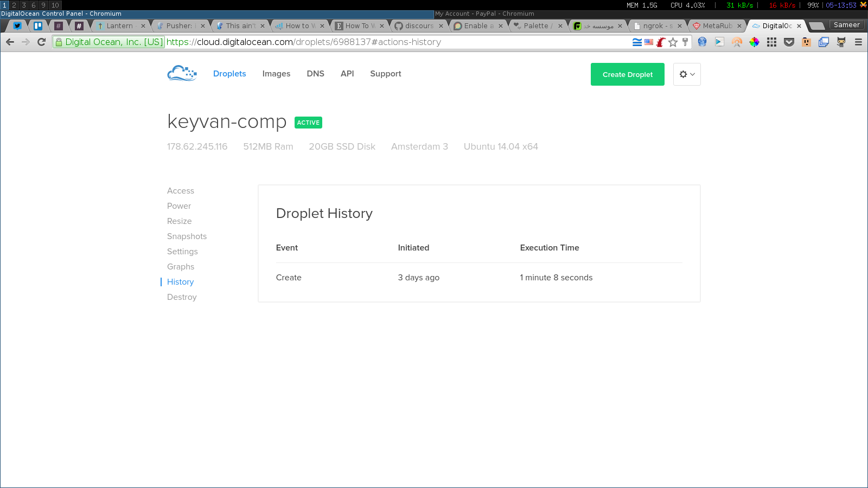Go back to the previous page
Screen dimensions: 868x488
pyautogui.click(x=10, y=42)
